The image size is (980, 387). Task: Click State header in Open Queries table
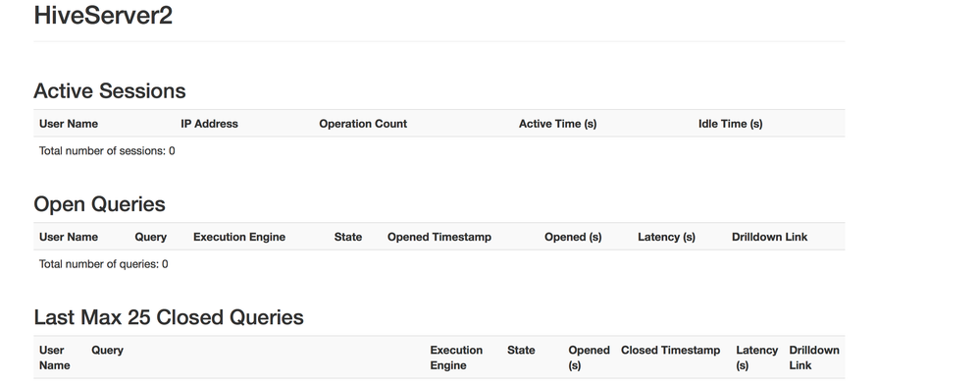(348, 238)
